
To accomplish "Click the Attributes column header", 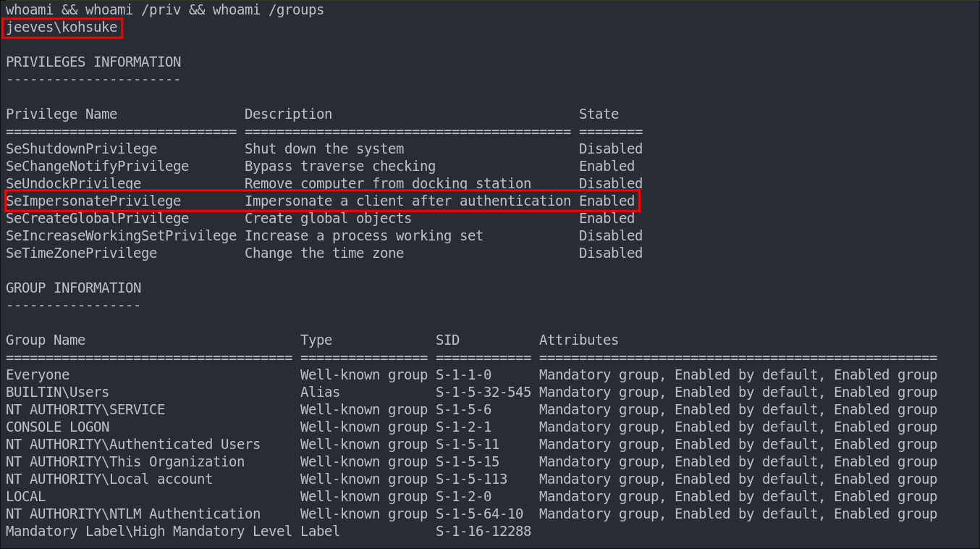I will [x=579, y=340].
